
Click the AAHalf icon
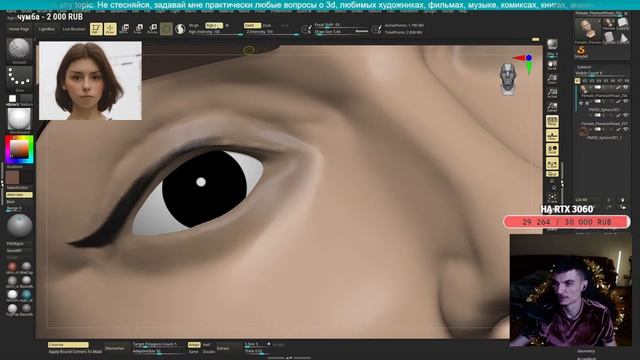pos(552,107)
